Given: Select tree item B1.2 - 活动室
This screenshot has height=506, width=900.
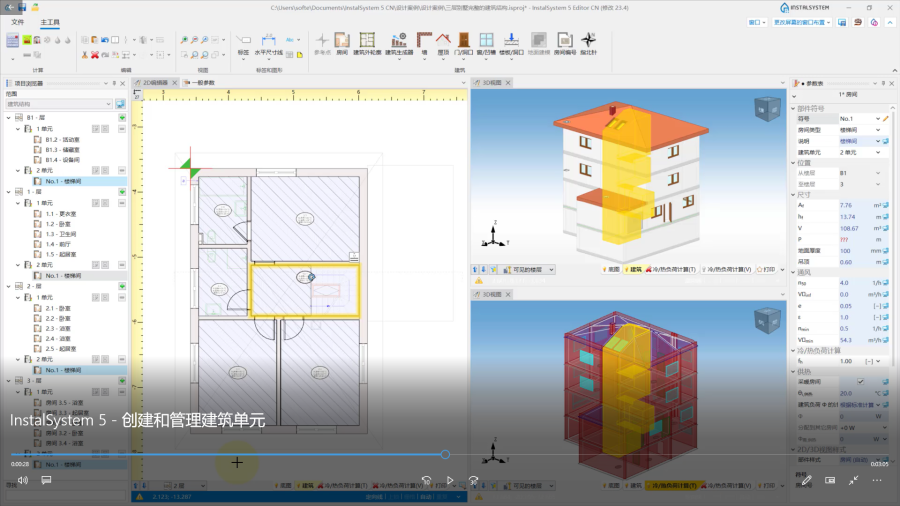Looking at the screenshot, I should (63, 139).
